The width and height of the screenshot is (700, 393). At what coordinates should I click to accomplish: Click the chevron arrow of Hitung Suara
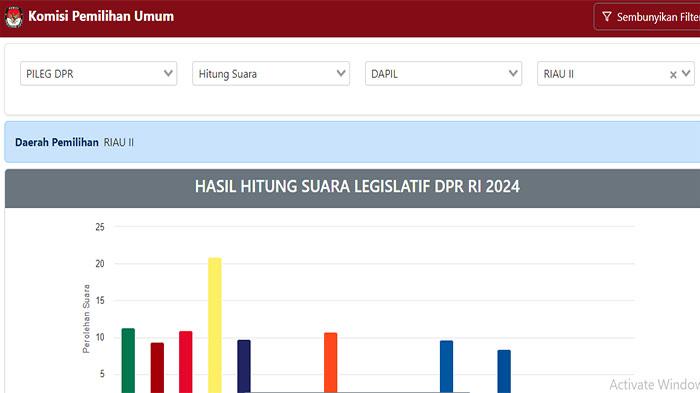click(x=341, y=73)
